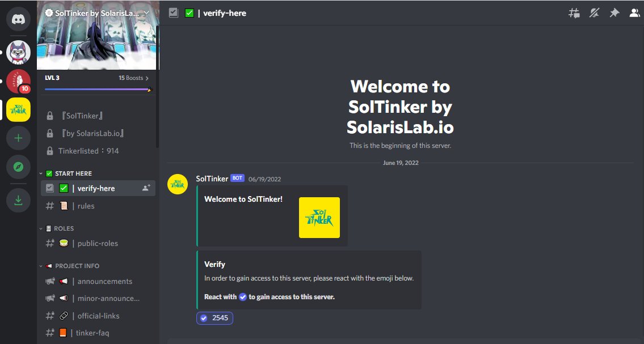Click SolTinker bot username
644x344 pixels.
click(212, 179)
